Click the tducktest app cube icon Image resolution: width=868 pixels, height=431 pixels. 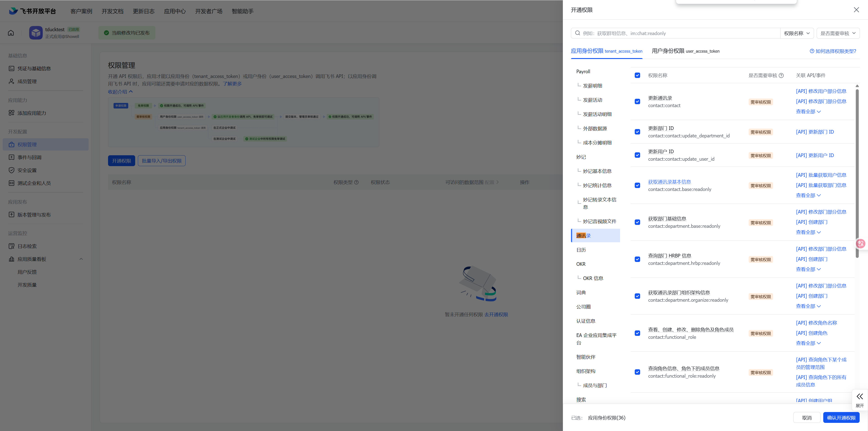coord(36,33)
